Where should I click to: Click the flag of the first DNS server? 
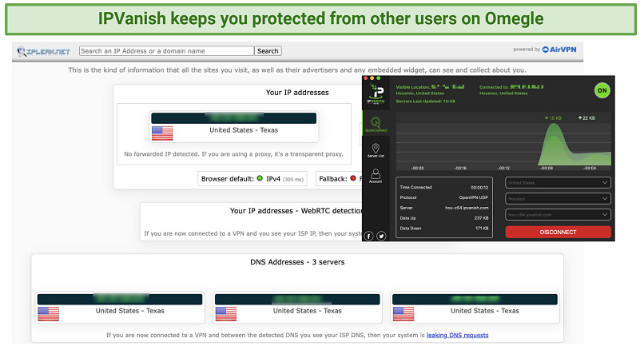click(49, 314)
